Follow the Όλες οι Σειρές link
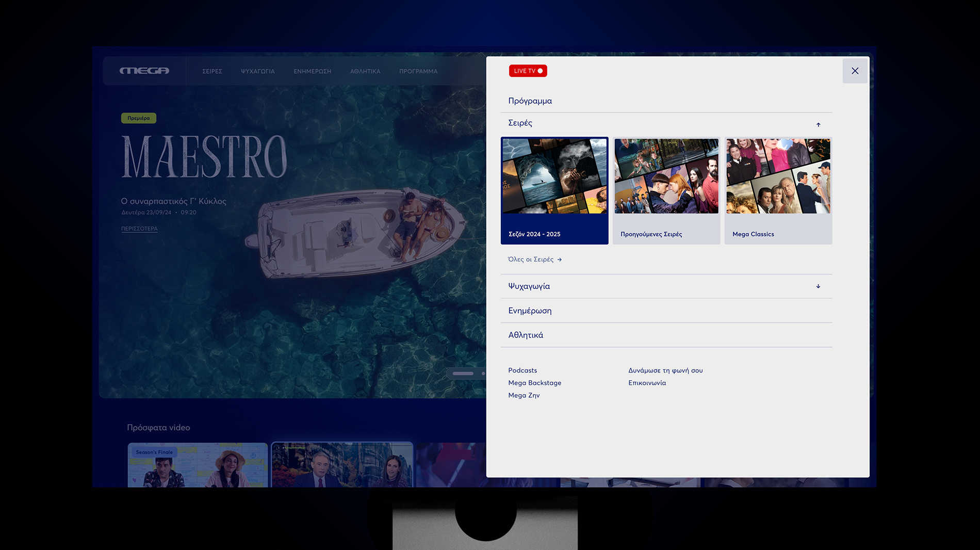Image resolution: width=980 pixels, height=550 pixels. coord(535,260)
